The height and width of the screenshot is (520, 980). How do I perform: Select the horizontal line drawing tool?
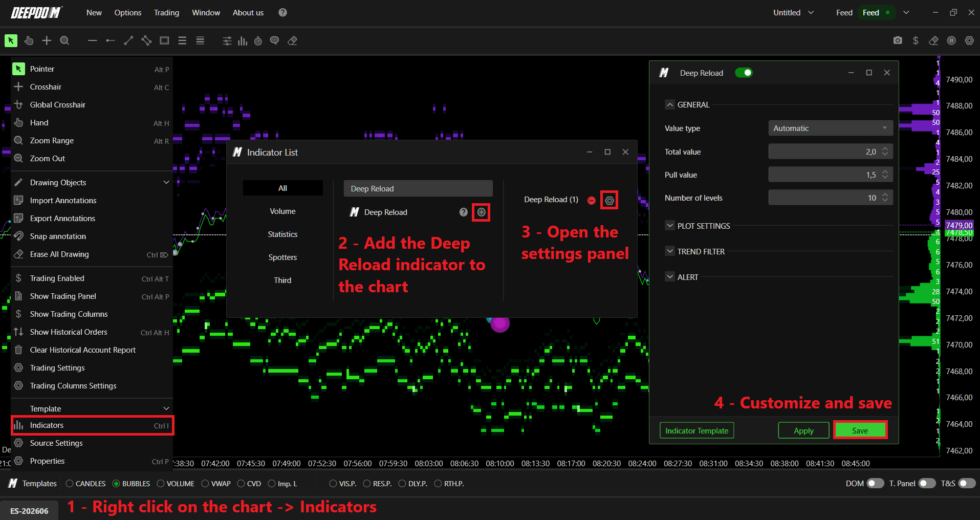92,40
